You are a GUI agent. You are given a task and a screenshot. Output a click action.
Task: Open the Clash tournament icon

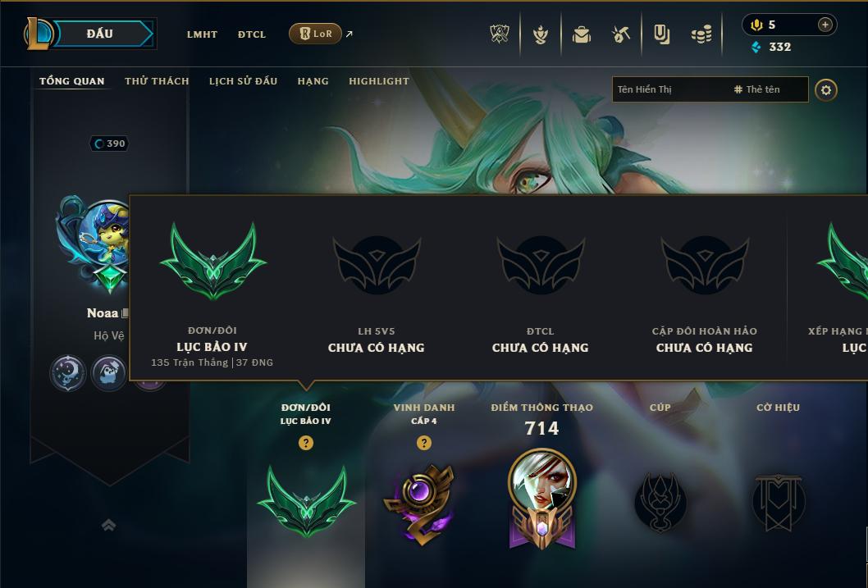tap(500, 34)
